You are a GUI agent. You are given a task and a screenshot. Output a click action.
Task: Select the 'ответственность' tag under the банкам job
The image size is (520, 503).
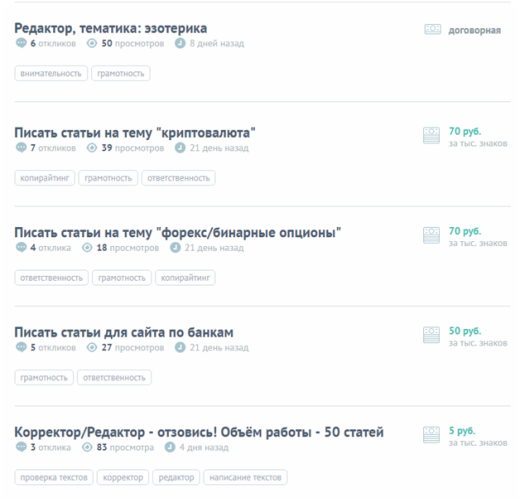(x=114, y=378)
